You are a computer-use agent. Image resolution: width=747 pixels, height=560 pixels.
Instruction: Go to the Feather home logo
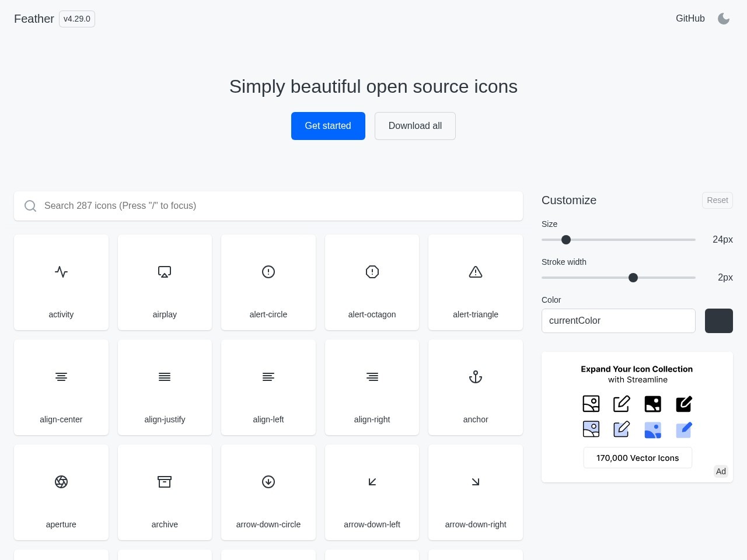34,19
